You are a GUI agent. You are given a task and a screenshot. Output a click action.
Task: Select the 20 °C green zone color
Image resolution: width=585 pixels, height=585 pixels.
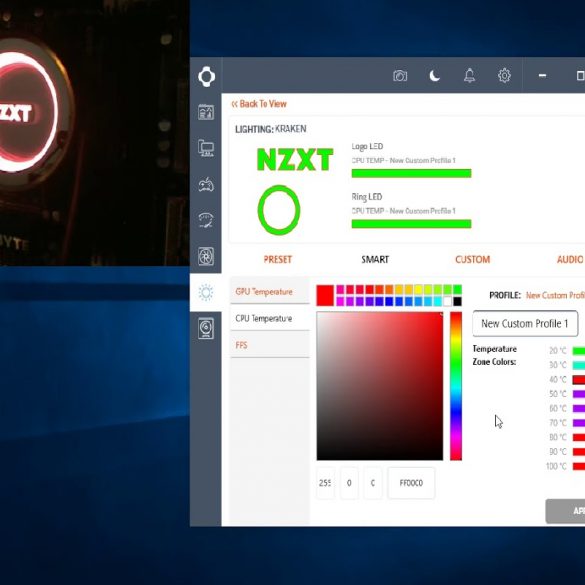579,351
